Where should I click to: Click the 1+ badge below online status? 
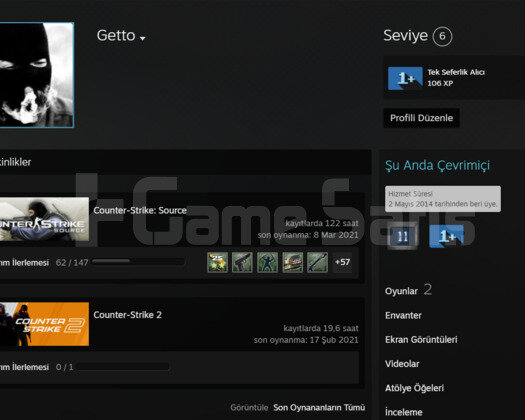coord(446,236)
